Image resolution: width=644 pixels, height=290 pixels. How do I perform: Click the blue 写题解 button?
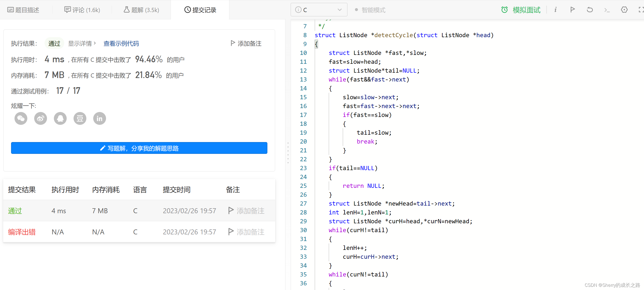(139, 148)
